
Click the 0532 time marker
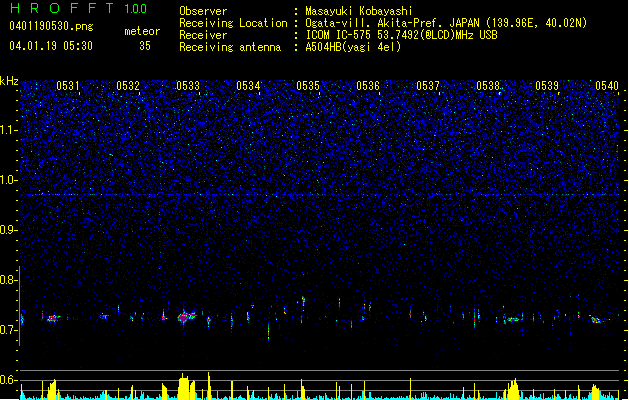tap(128, 85)
